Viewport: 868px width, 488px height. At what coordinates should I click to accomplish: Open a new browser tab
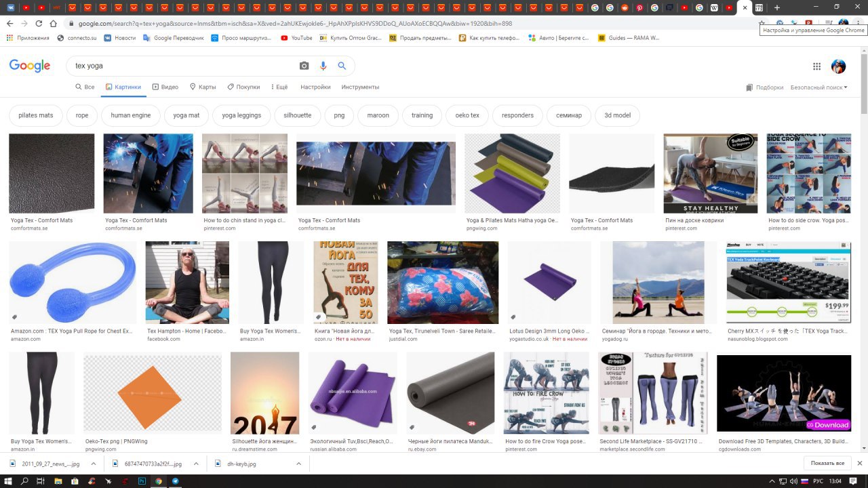pyautogui.click(x=777, y=7)
